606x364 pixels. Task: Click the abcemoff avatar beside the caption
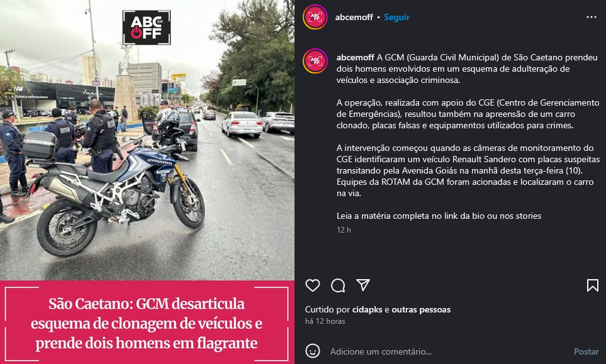(315, 61)
